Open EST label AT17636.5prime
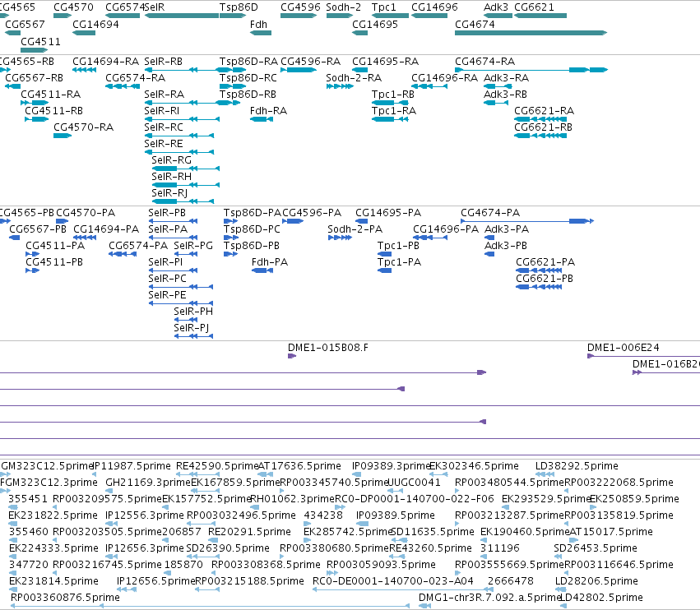Image resolution: width=700 pixels, height=610 pixels. [299, 466]
